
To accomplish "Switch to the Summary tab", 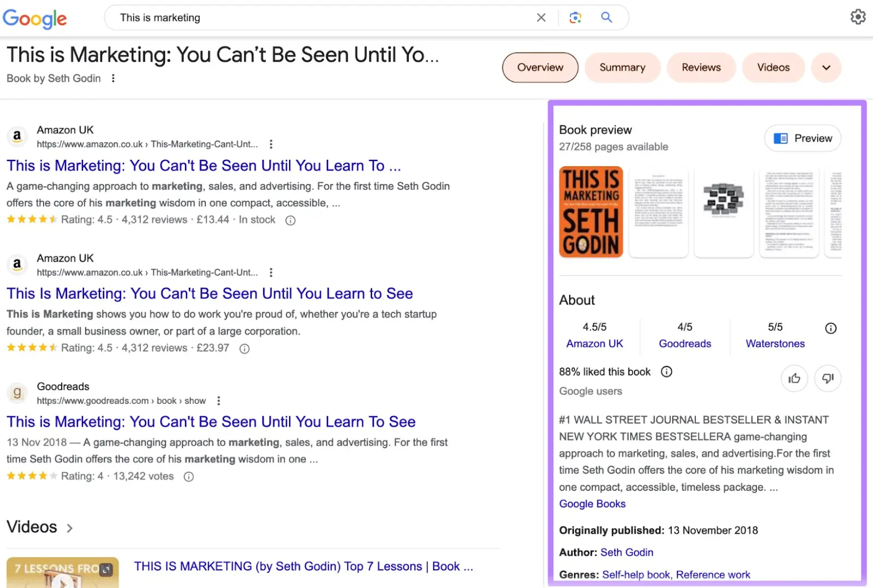I will 622,68.
